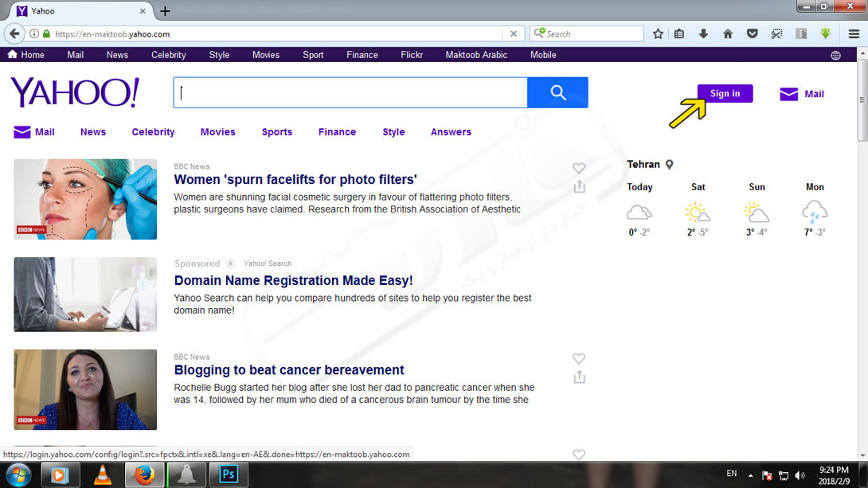868x488 pixels.
Task: Open the facelift article thumbnail image
Action: [85, 199]
